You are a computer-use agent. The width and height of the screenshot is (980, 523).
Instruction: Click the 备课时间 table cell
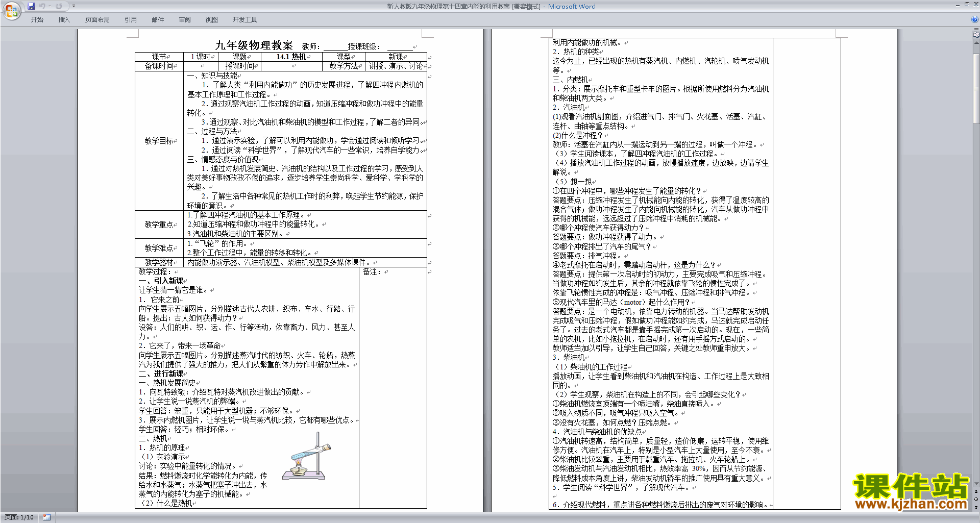coord(159,66)
